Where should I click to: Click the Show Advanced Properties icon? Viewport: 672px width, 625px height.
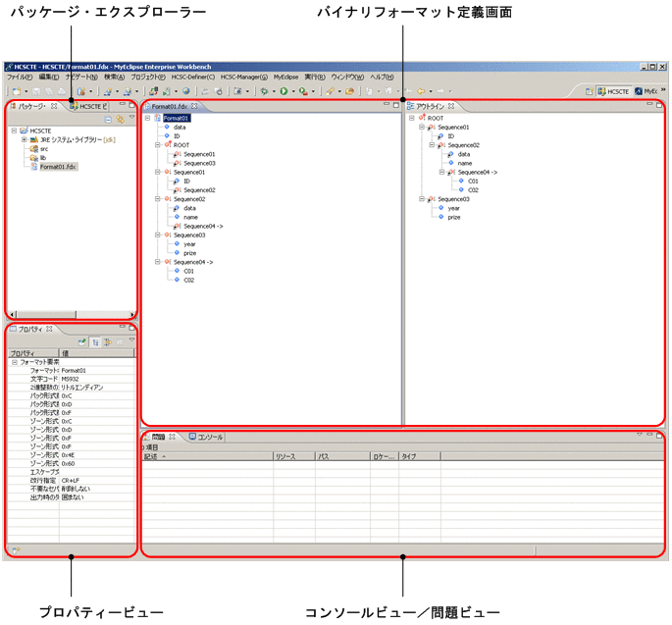(x=108, y=342)
